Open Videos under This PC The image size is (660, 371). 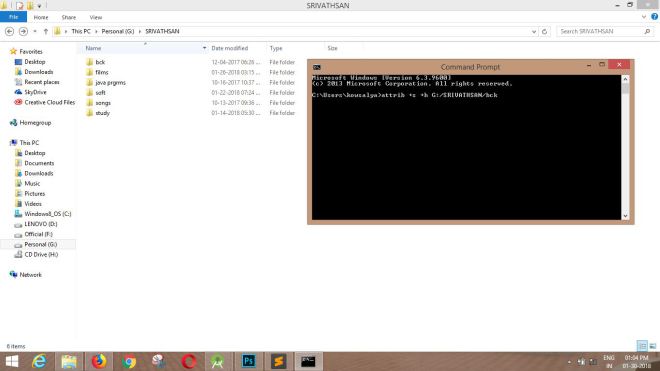click(x=33, y=204)
